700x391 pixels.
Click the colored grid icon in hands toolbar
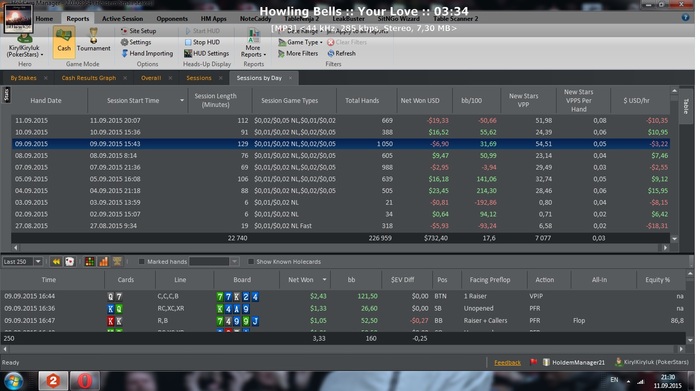[x=89, y=262]
